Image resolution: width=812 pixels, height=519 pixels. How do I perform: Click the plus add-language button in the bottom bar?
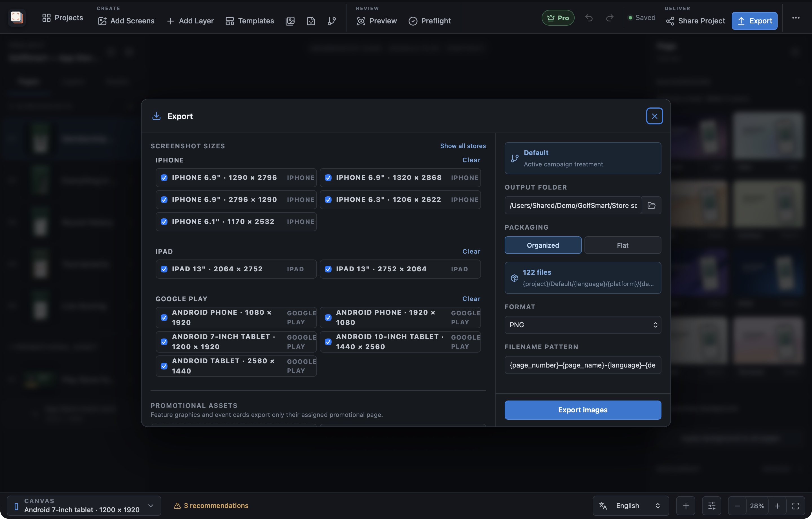685,505
